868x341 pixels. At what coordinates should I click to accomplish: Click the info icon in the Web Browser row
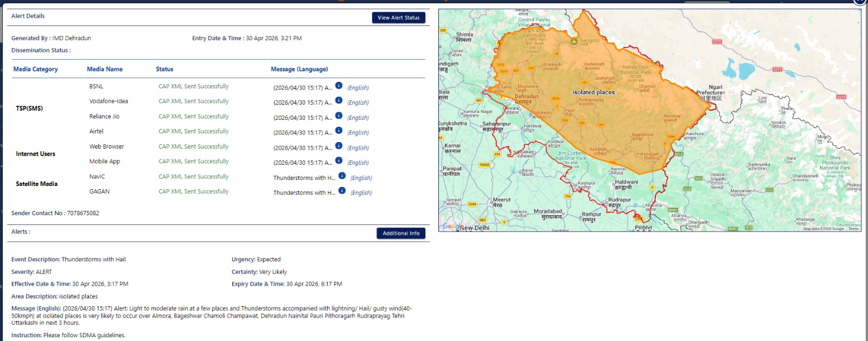tap(339, 146)
